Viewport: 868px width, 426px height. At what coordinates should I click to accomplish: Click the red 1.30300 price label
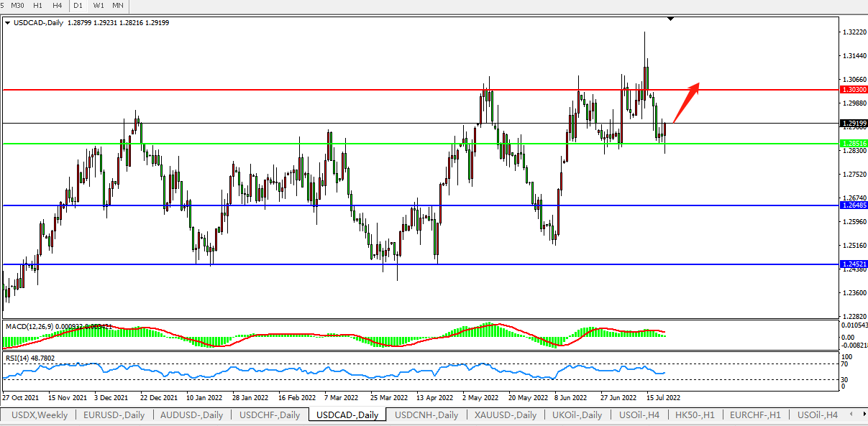(854, 90)
